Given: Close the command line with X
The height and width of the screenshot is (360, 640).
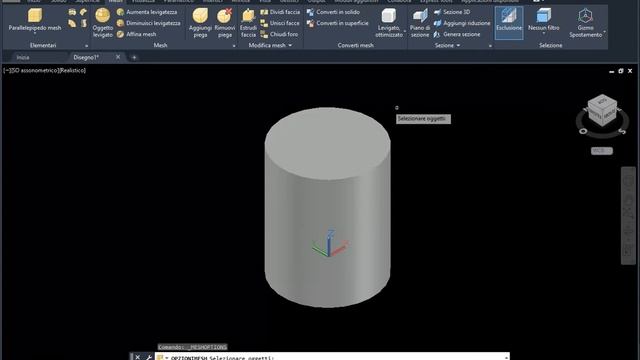Looking at the screenshot, I should (138, 357).
